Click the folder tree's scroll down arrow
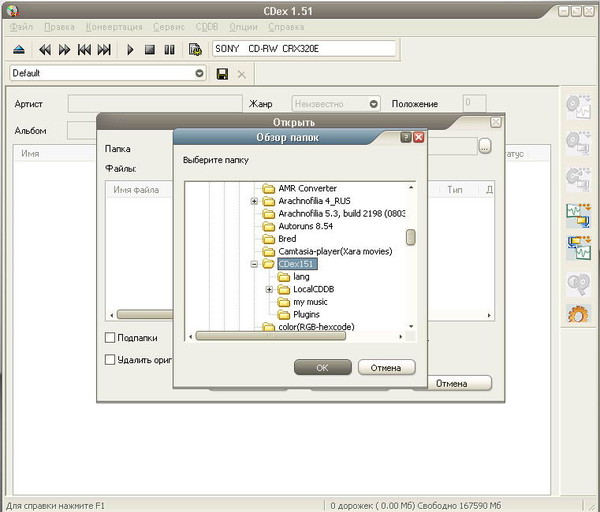The width and height of the screenshot is (600, 512). tap(411, 326)
